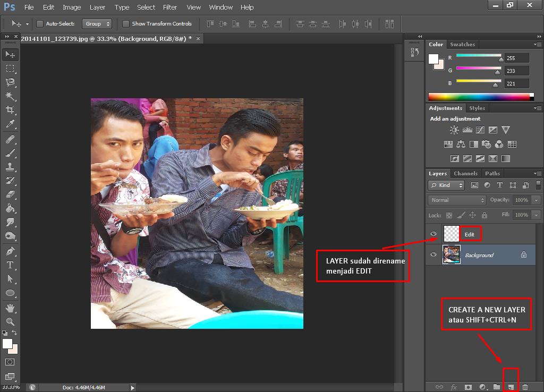Switch to the Swatches tab
The width and height of the screenshot is (544, 392).
(463, 45)
